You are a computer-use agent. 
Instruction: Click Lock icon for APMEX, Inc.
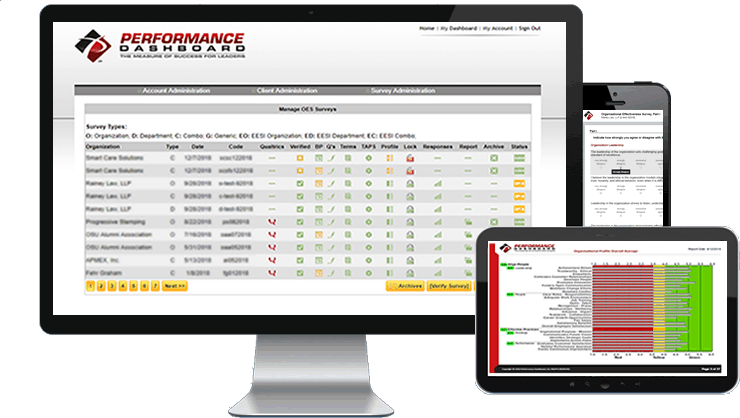click(x=410, y=260)
